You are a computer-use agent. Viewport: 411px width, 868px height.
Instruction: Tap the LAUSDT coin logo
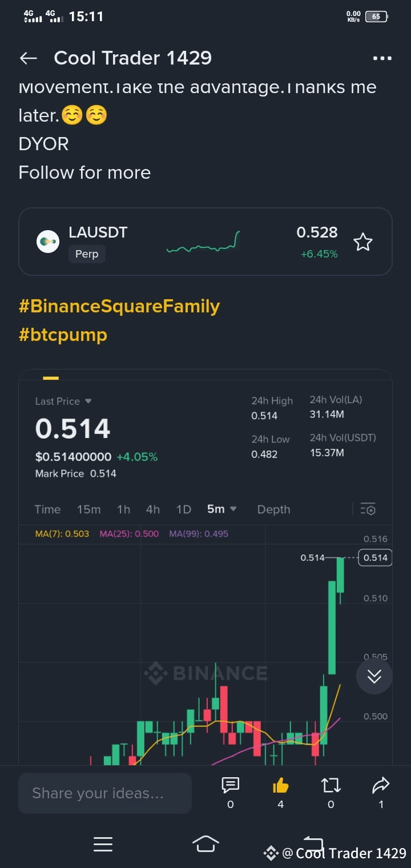(48, 241)
